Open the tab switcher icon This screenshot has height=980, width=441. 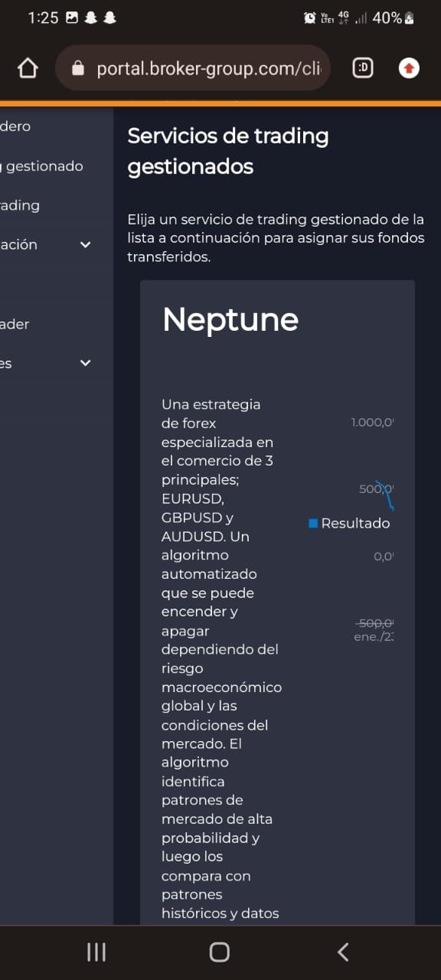click(x=363, y=69)
